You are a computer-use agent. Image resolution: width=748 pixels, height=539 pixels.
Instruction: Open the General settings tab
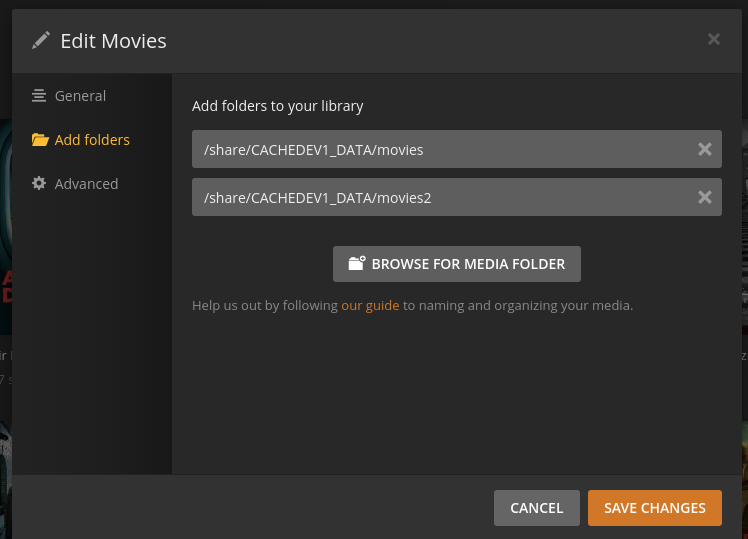[80, 96]
